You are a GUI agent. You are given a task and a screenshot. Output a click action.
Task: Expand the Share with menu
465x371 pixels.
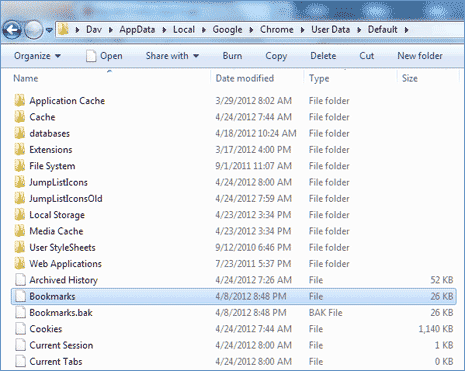click(172, 56)
